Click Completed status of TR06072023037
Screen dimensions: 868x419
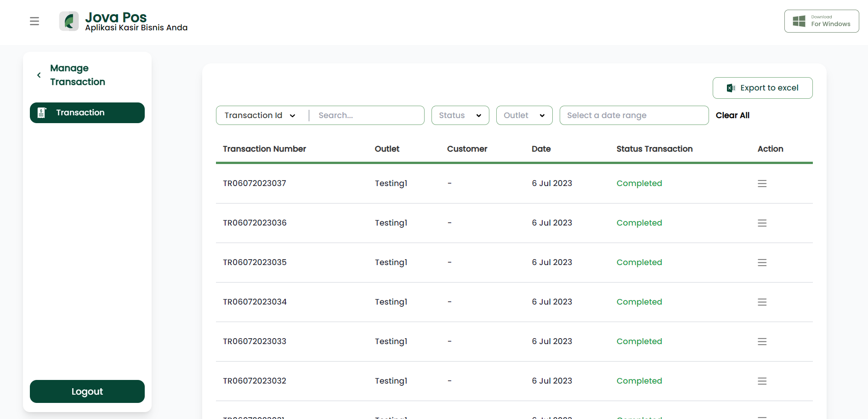pyautogui.click(x=639, y=183)
